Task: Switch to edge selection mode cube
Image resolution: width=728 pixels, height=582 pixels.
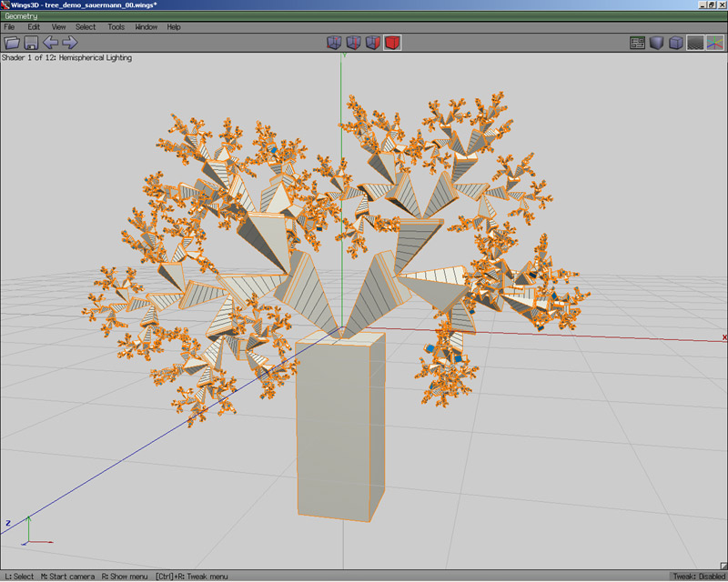Action: pyautogui.click(x=354, y=43)
